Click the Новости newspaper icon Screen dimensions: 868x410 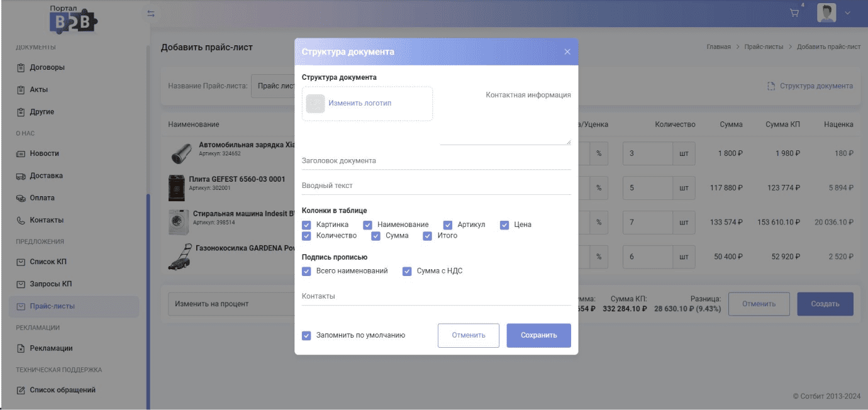coord(21,153)
